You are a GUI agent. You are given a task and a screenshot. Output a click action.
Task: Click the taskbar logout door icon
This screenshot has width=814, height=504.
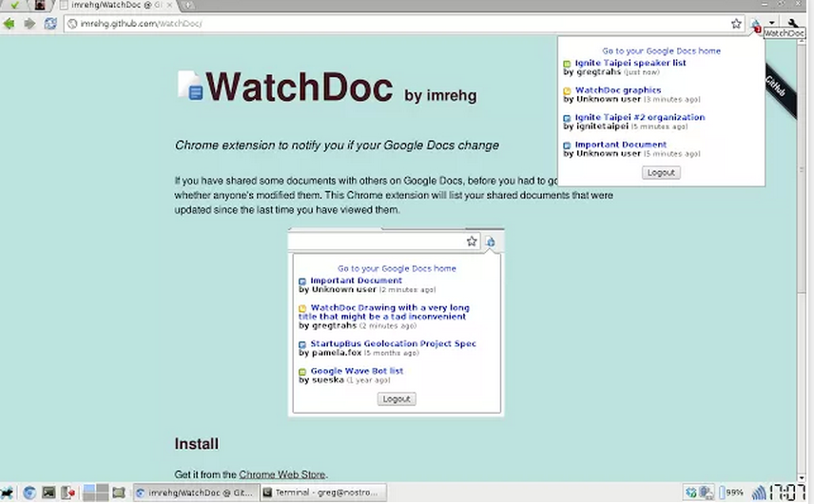(68, 493)
